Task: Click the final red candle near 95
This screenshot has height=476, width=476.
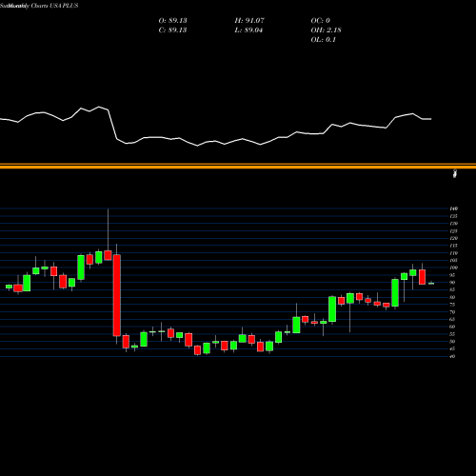Action: (422, 277)
